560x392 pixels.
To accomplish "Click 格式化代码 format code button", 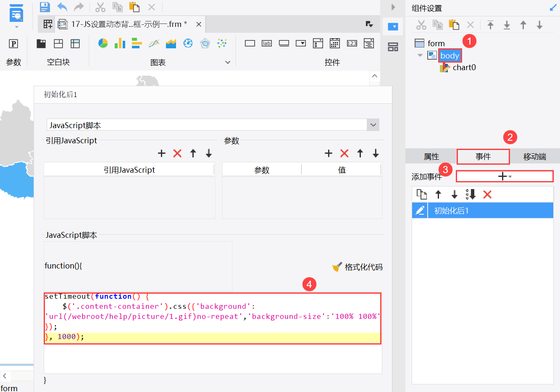I will [358, 267].
